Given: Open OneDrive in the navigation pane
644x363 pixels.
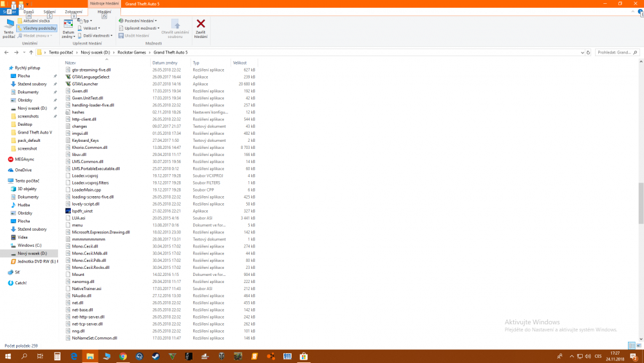Looking at the screenshot, I should coord(23,170).
